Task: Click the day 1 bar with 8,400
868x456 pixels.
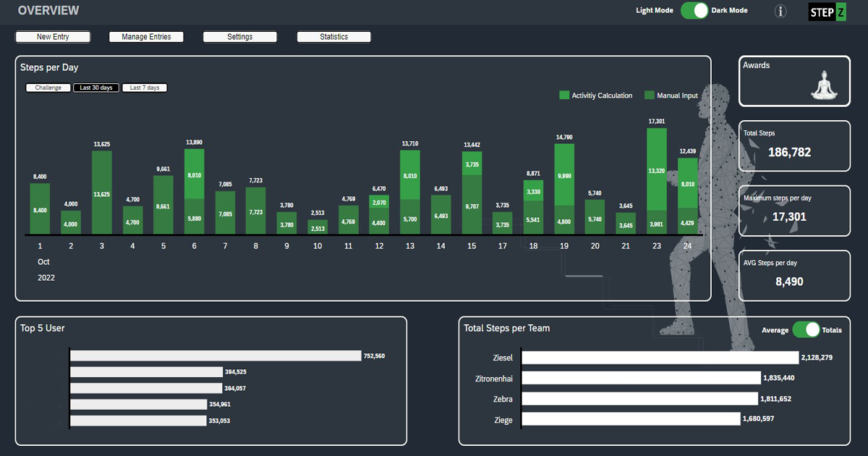Action: pos(40,208)
